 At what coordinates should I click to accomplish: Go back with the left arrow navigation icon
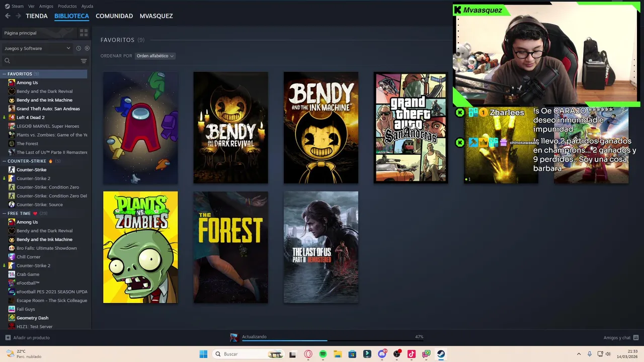pos(8,16)
